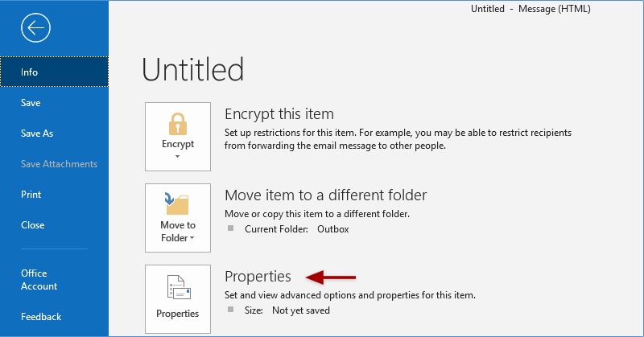Expand the Encrypt dropdown arrow
The height and width of the screenshot is (337, 644).
tap(177, 157)
